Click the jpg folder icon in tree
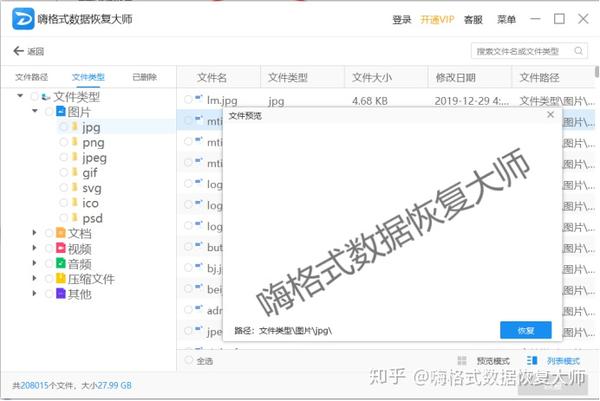The width and height of the screenshot is (600, 401). point(75,126)
